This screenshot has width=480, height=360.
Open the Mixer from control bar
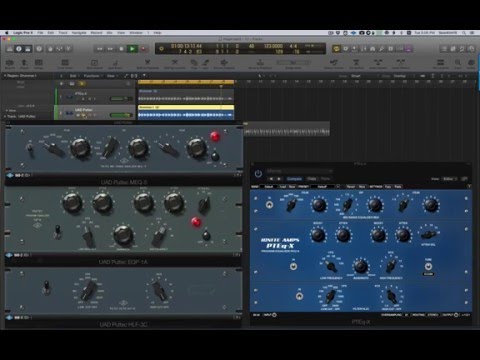click(59, 49)
